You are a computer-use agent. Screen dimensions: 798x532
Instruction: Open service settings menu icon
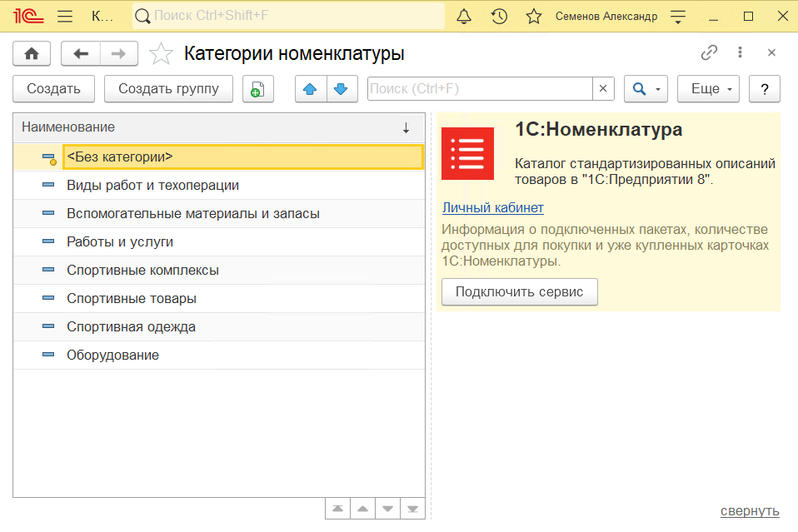pyautogui.click(x=678, y=17)
